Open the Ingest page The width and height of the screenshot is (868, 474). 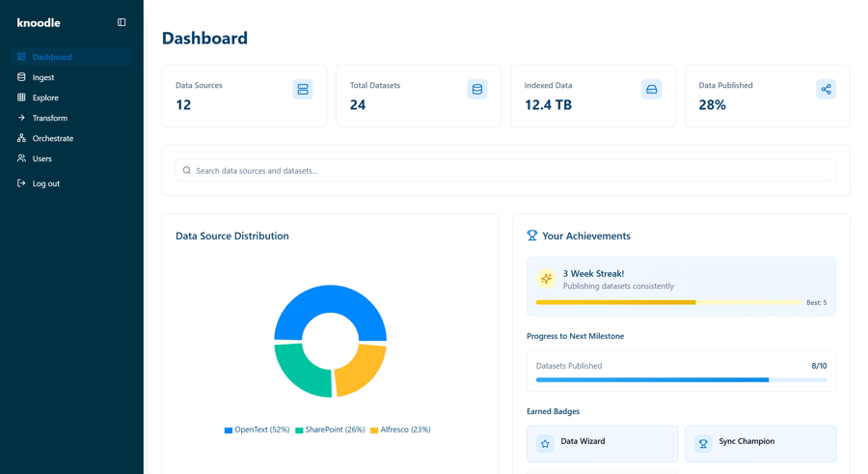point(70,77)
